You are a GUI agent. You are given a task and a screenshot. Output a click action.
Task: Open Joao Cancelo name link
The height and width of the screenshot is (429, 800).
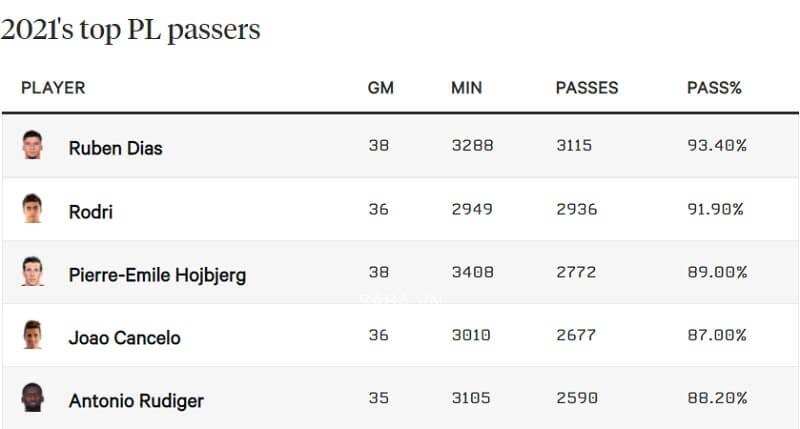click(125, 337)
